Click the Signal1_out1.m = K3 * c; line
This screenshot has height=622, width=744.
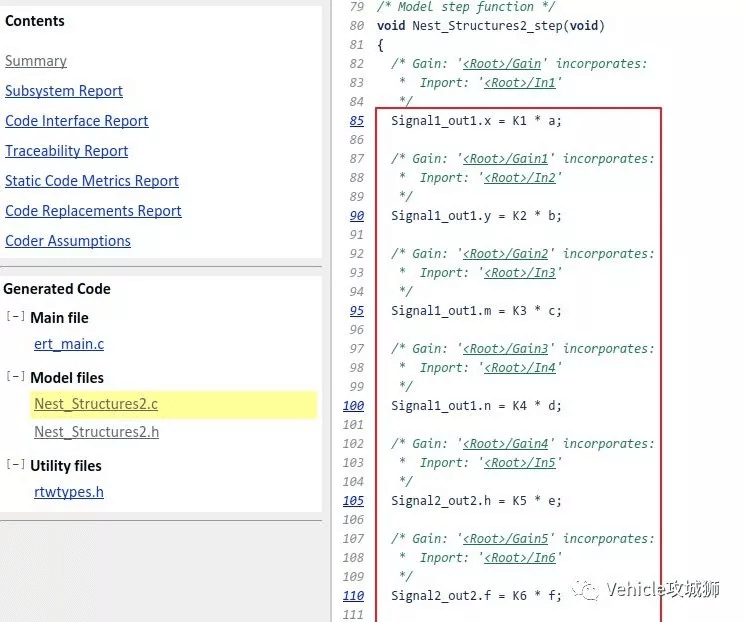click(x=476, y=310)
